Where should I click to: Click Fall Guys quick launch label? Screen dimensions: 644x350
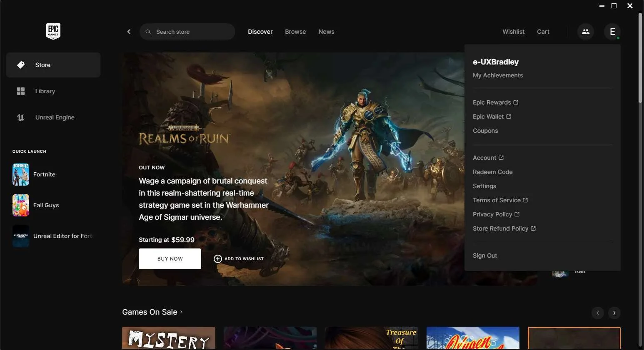coord(46,205)
